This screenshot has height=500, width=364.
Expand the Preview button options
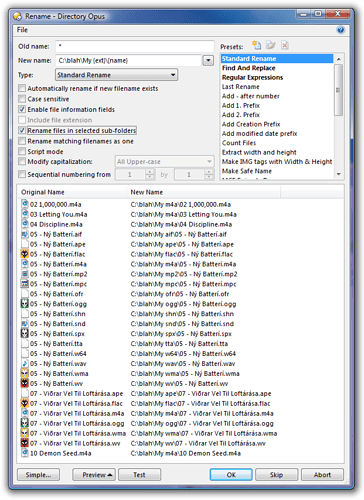click(94, 475)
